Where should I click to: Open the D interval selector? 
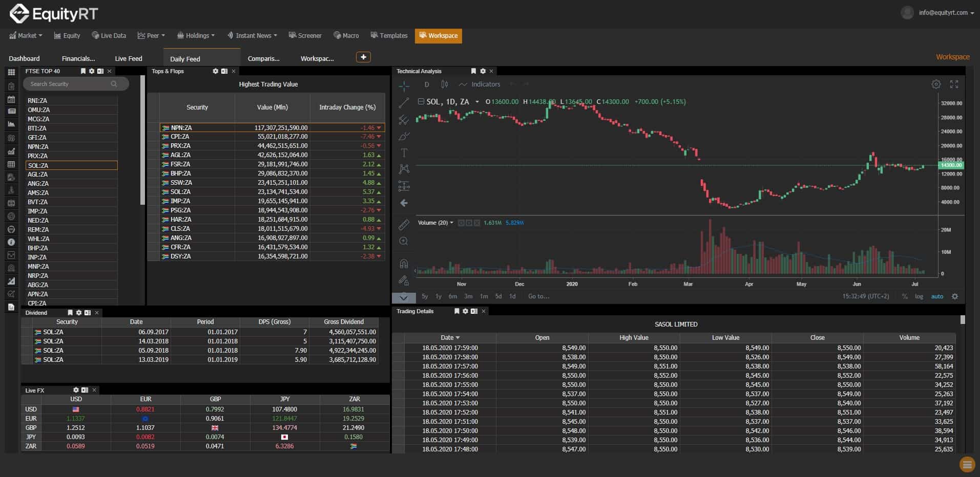tap(426, 84)
